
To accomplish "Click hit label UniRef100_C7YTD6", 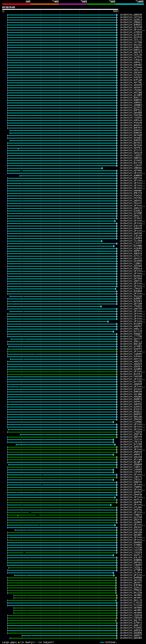I will click(131, 337).
